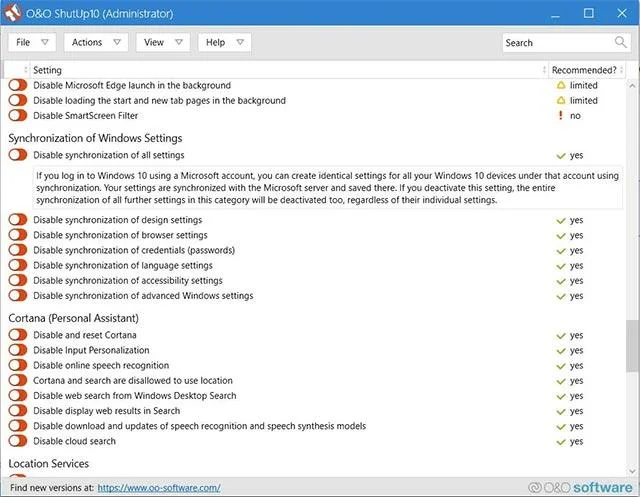
Task: Toggle Disable loading start and new tab pages
Action: (x=18, y=100)
